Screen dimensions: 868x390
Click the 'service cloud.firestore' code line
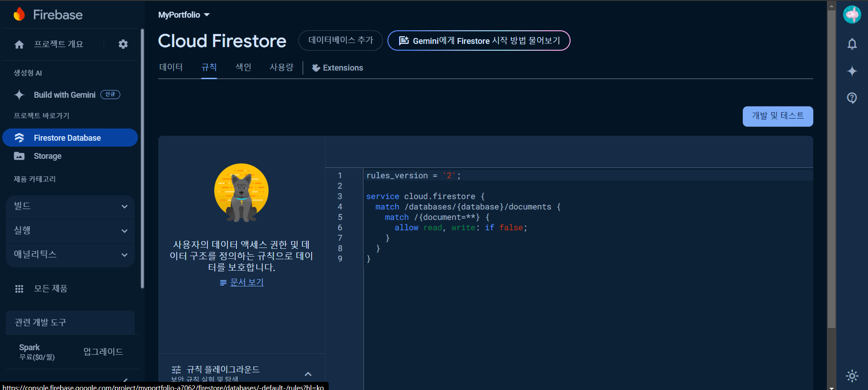point(425,196)
